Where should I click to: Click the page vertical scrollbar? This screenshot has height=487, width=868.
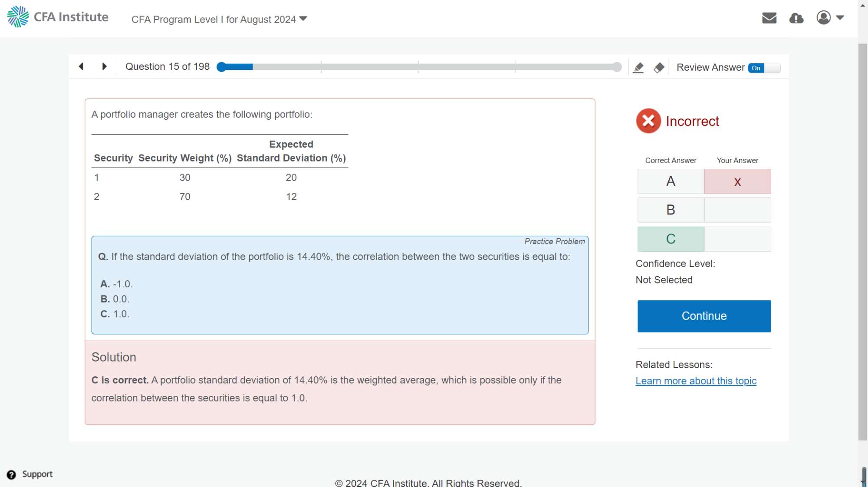(x=862, y=242)
